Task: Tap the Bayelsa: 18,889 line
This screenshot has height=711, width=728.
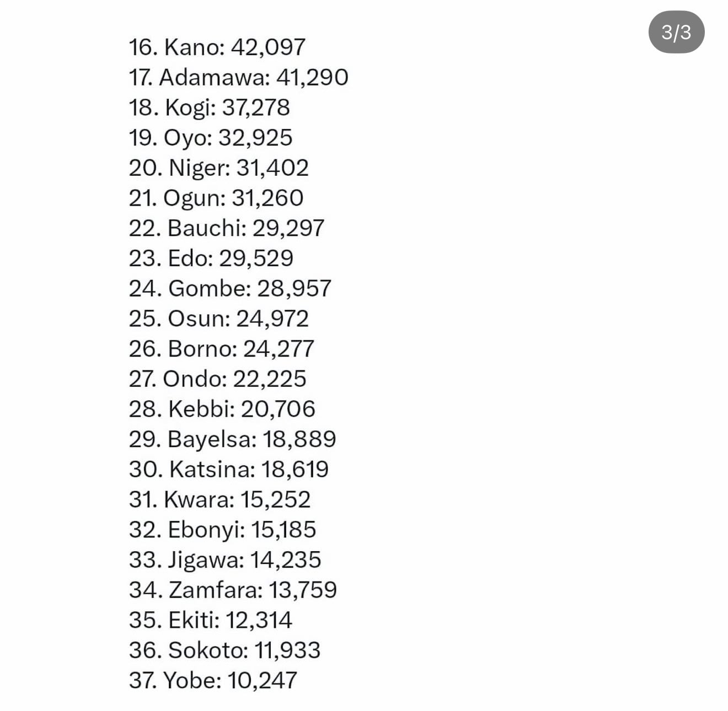Action: click(233, 439)
